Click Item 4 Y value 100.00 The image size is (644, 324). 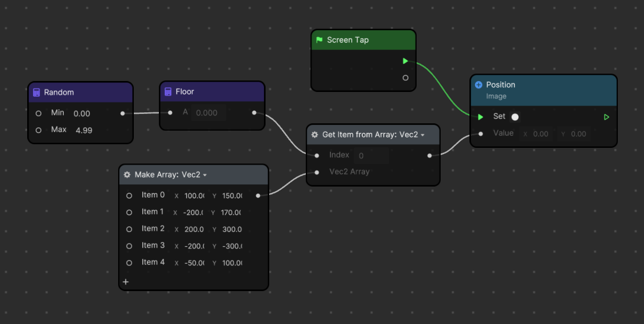click(x=232, y=263)
